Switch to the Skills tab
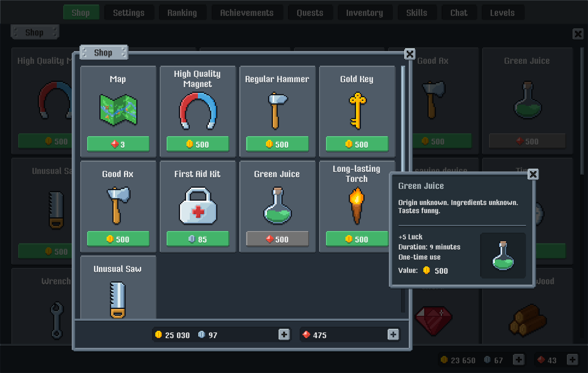Screen dimensions: 588x373 point(417,12)
